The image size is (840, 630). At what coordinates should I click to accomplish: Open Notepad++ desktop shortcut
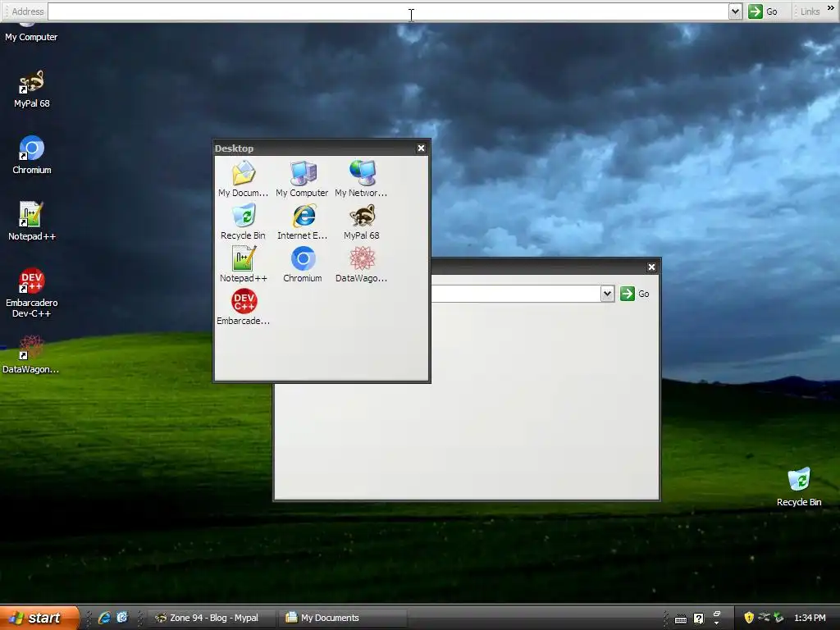[x=32, y=221]
